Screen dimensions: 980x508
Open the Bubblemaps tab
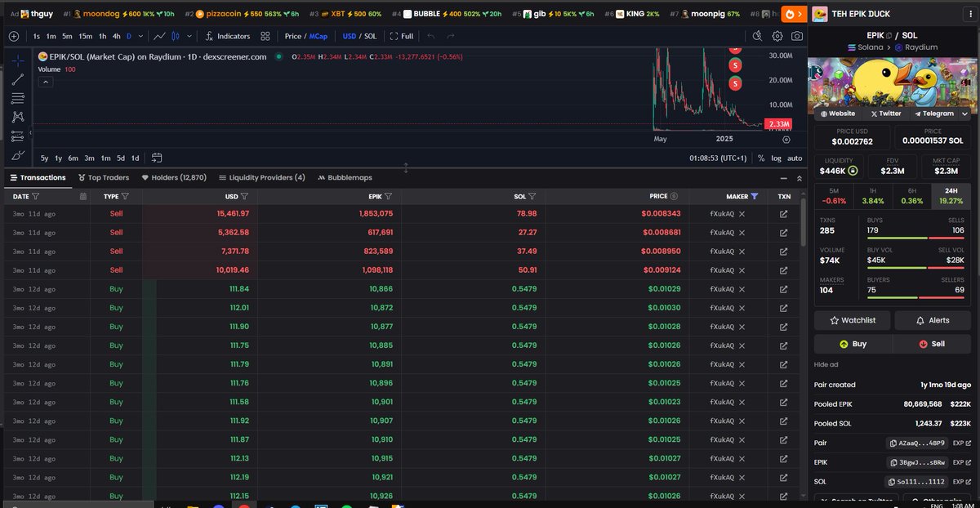point(345,177)
